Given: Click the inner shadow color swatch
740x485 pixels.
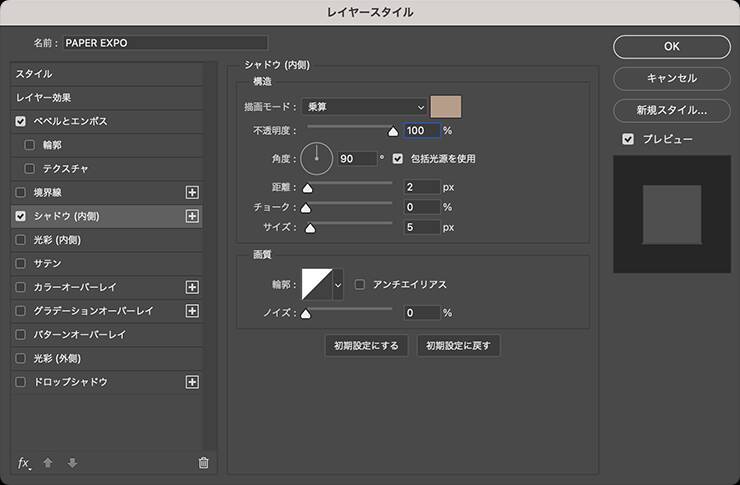Looking at the screenshot, I should pyautogui.click(x=446, y=107).
